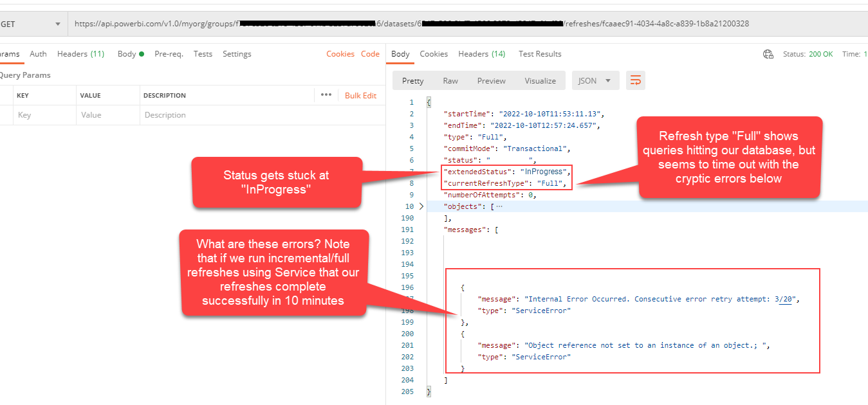Open the three-dots column options menu
The height and width of the screenshot is (405, 868).
tap(326, 95)
